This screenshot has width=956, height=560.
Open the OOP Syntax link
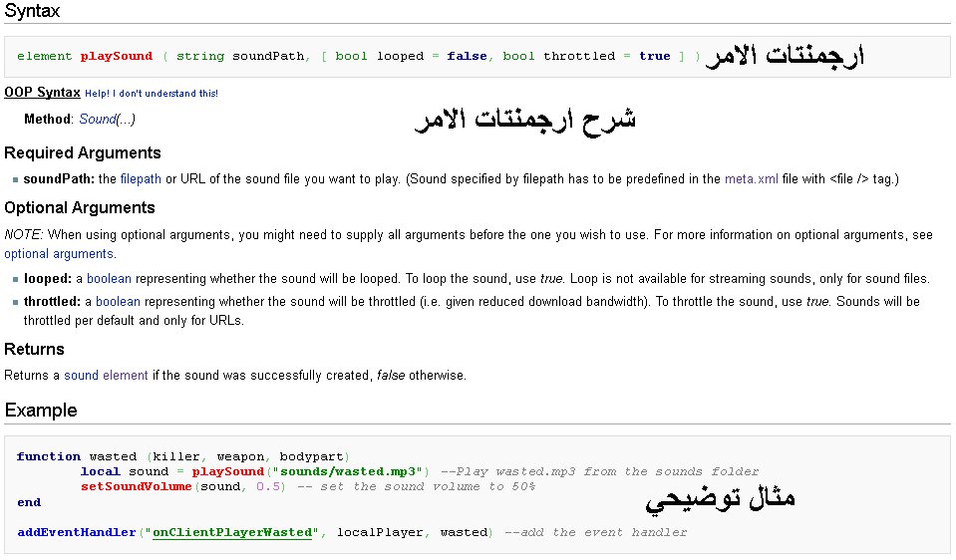[x=42, y=93]
